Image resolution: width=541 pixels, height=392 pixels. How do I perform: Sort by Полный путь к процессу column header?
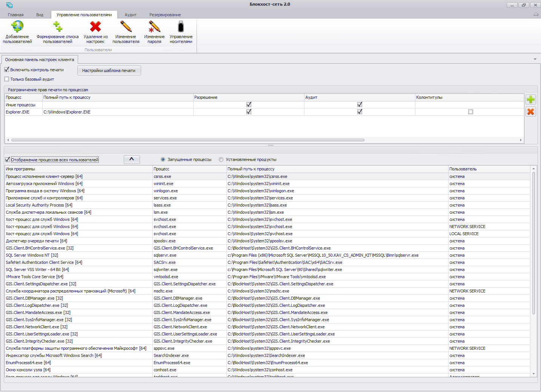tap(251, 169)
